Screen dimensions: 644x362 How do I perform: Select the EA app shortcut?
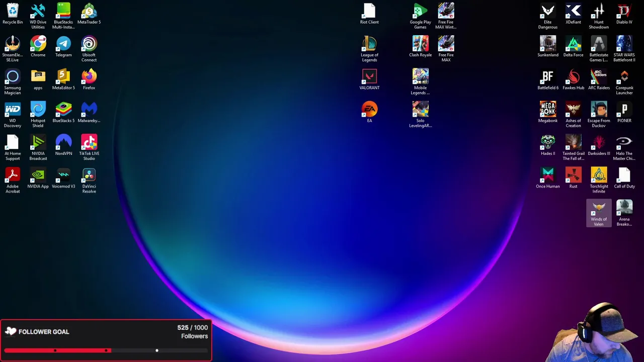point(369,109)
